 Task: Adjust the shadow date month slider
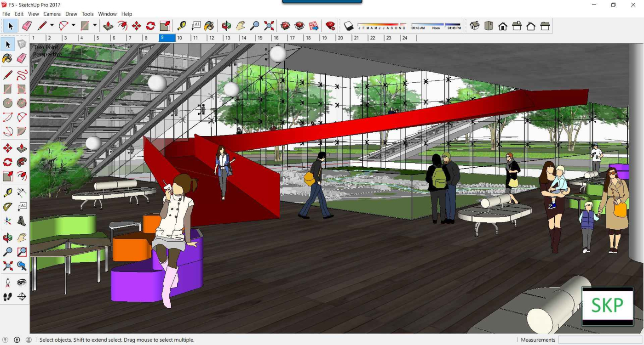[x=381, y=25]
